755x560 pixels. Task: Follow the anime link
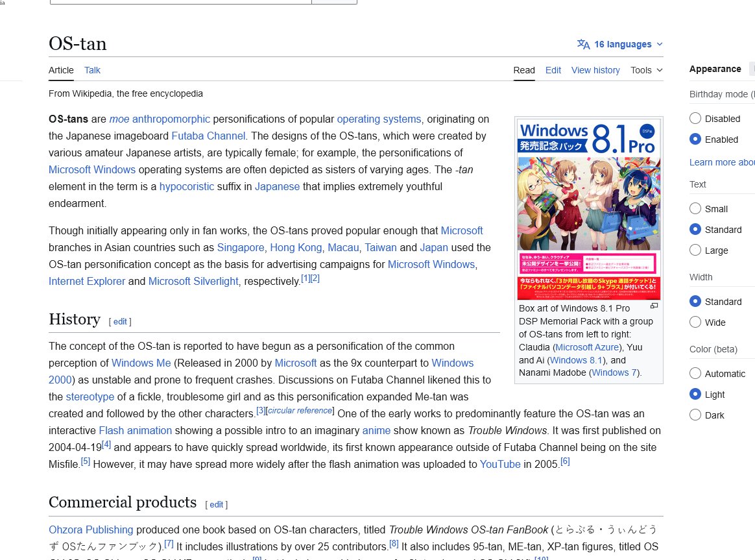click(377, 430)
